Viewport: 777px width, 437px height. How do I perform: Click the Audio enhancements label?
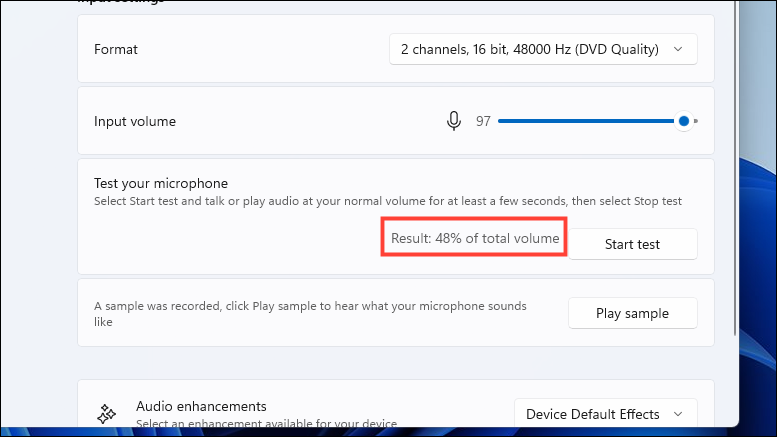[x=201, y=406]
